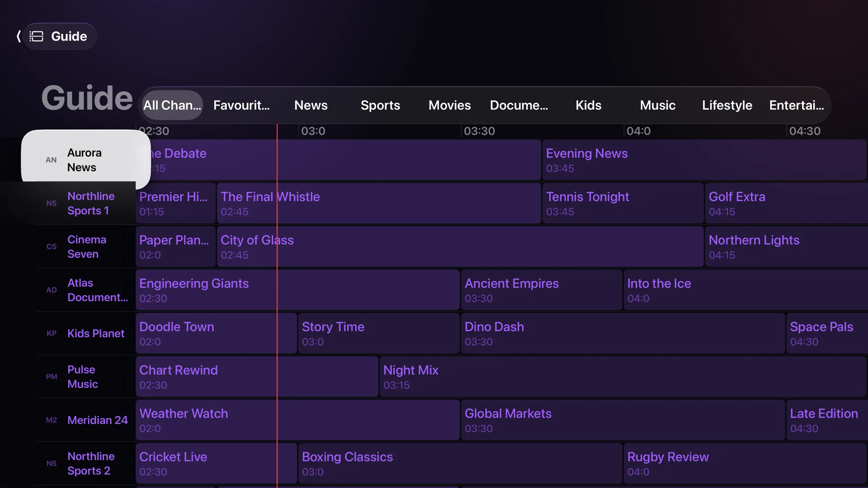868x488 pixels.
Task: Filter by Kids tab
Action: (589, 105)
